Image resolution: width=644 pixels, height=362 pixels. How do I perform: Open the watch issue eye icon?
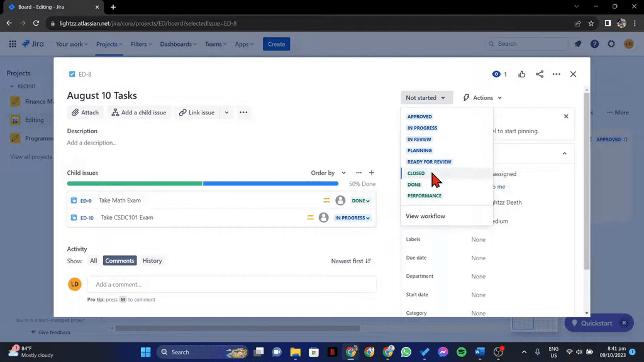pos(496,74)
